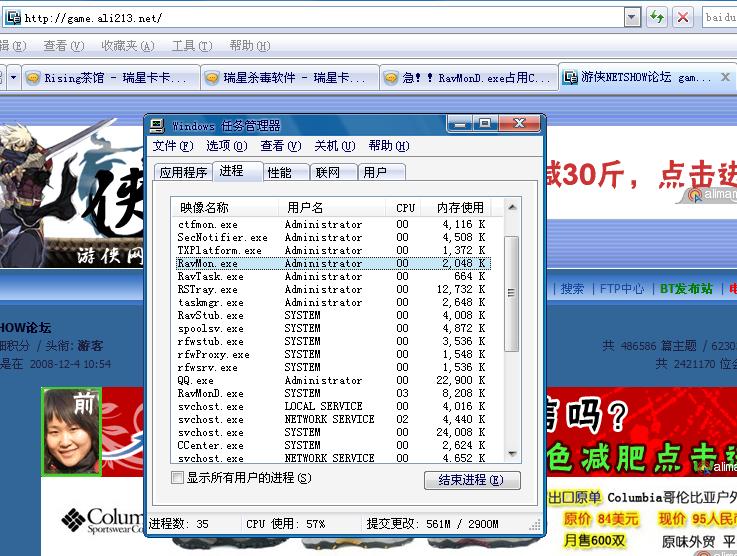737x556 pixels.
Task: Switch to the 瑞星杀毒软件 browser tab
Action: [x=290, y=78]
